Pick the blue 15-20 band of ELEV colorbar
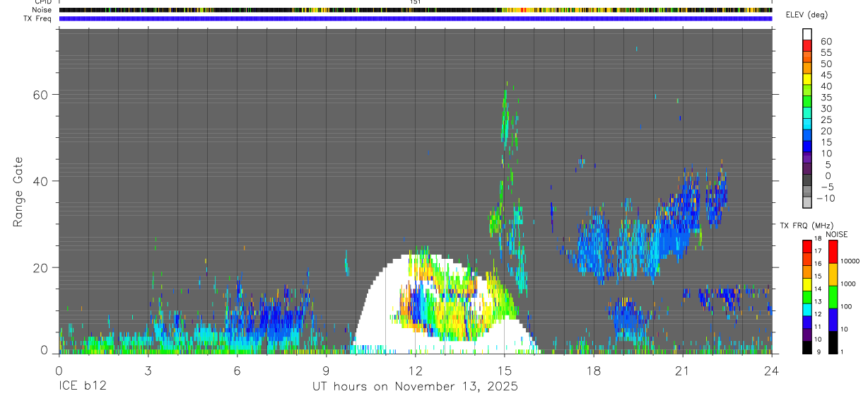The width and height of the screenshot is (868, 401). (807, 136)
